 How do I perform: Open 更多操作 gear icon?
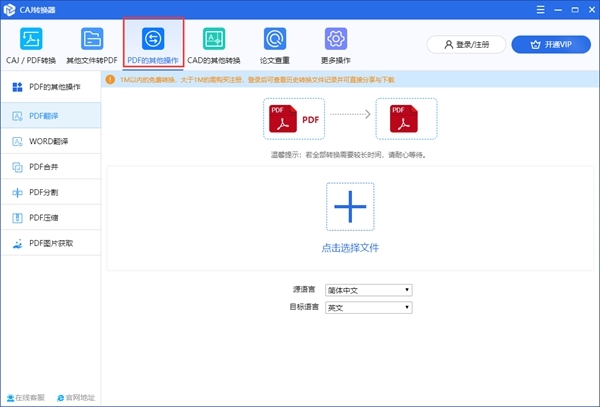335,39
